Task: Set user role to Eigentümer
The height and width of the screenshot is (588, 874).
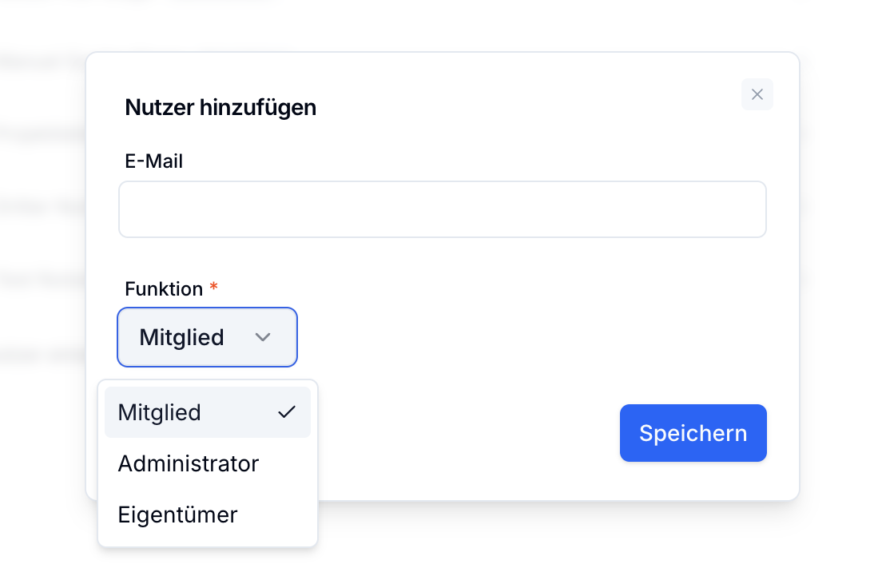Action: (177, 514)
